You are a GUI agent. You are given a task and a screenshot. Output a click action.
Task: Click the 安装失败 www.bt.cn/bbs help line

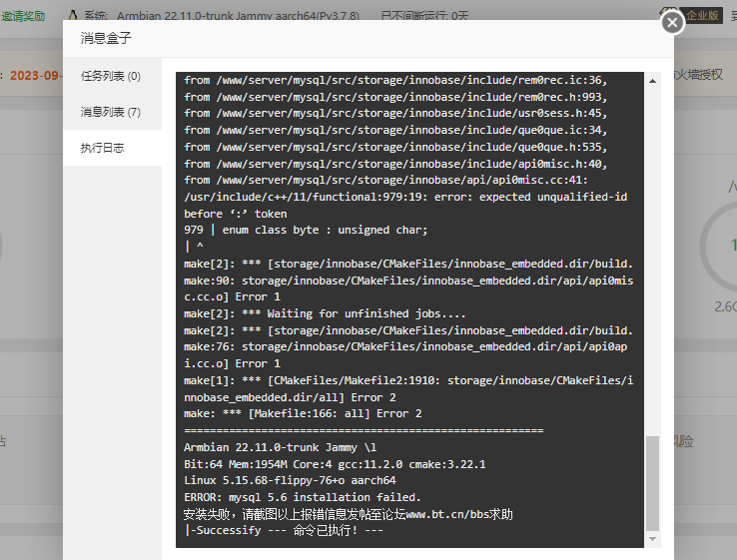click(x=348, y=514)
